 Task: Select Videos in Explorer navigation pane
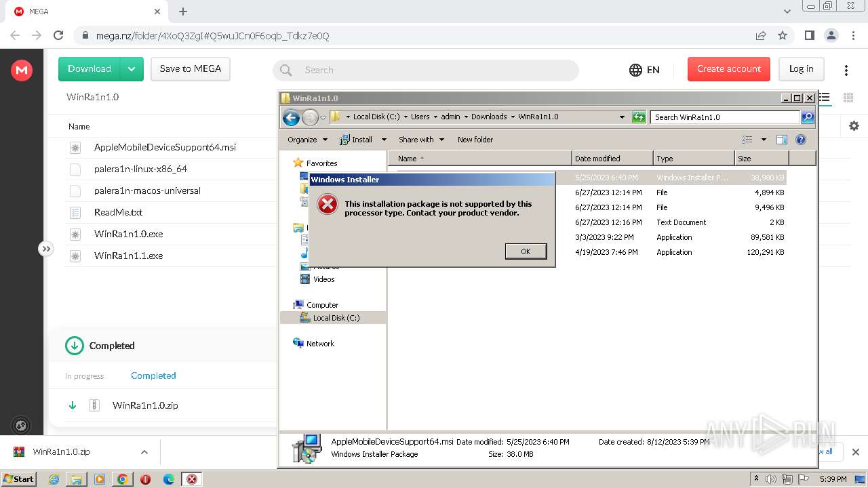pyautogui.click(x=323, y=279)
